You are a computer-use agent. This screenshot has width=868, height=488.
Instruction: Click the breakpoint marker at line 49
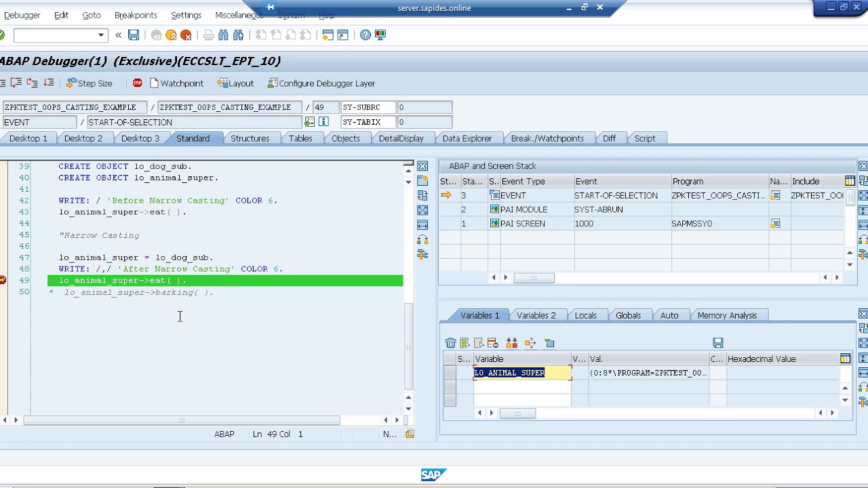click(x=3, y=281)
